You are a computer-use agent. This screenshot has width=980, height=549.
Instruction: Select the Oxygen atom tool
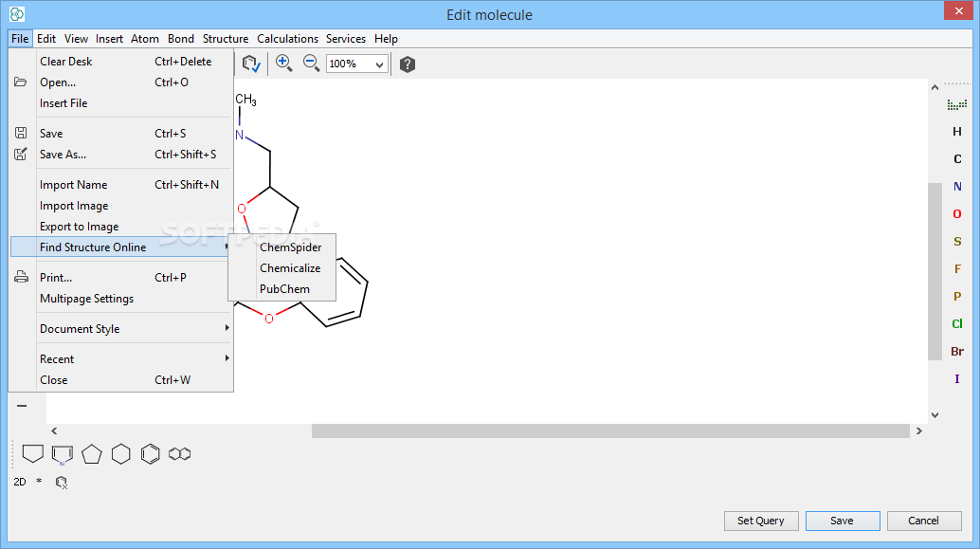957,214
